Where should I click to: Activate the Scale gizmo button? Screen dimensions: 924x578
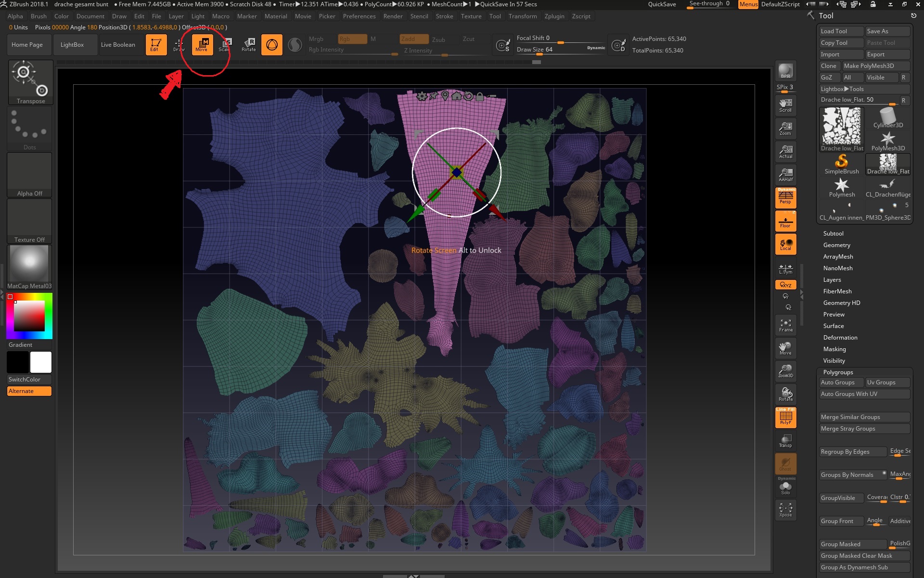225,44
